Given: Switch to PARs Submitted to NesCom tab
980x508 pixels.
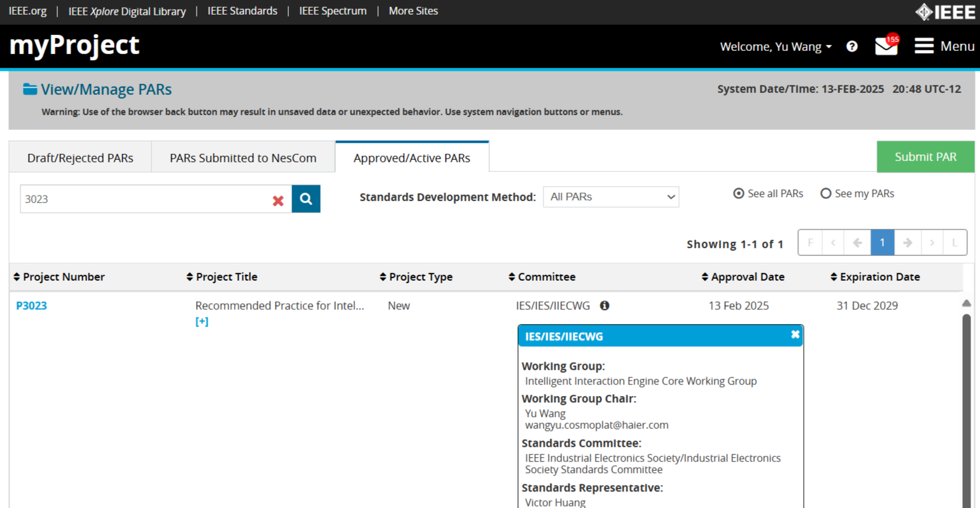Looking at the screenshot, I should [x=242, y=158].
